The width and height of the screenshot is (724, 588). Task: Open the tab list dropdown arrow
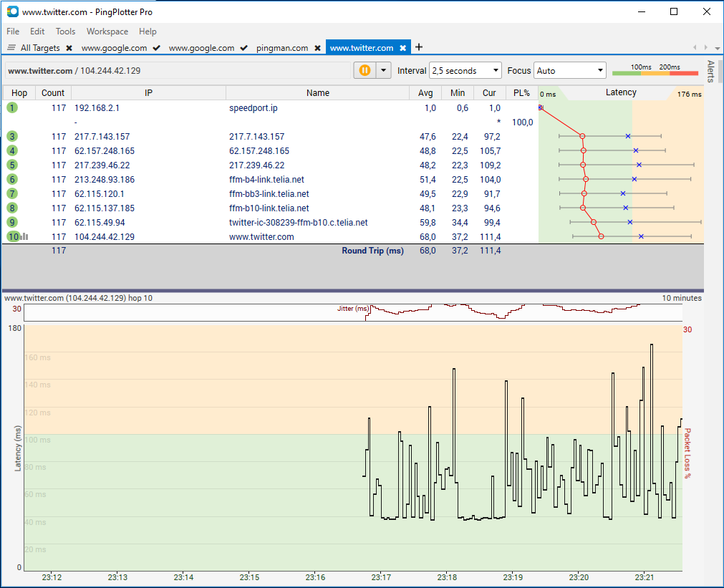click(x=717, y=48)
